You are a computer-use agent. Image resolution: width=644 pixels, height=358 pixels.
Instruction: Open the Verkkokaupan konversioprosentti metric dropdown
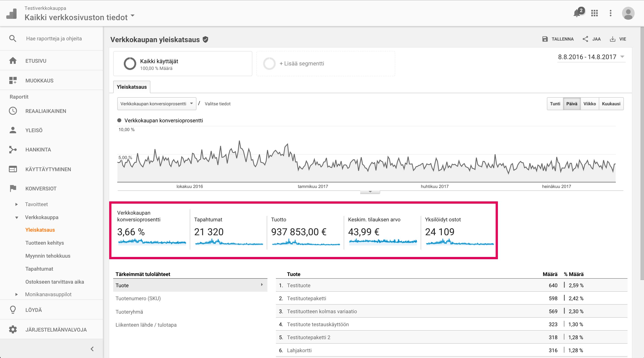[157, 104]
